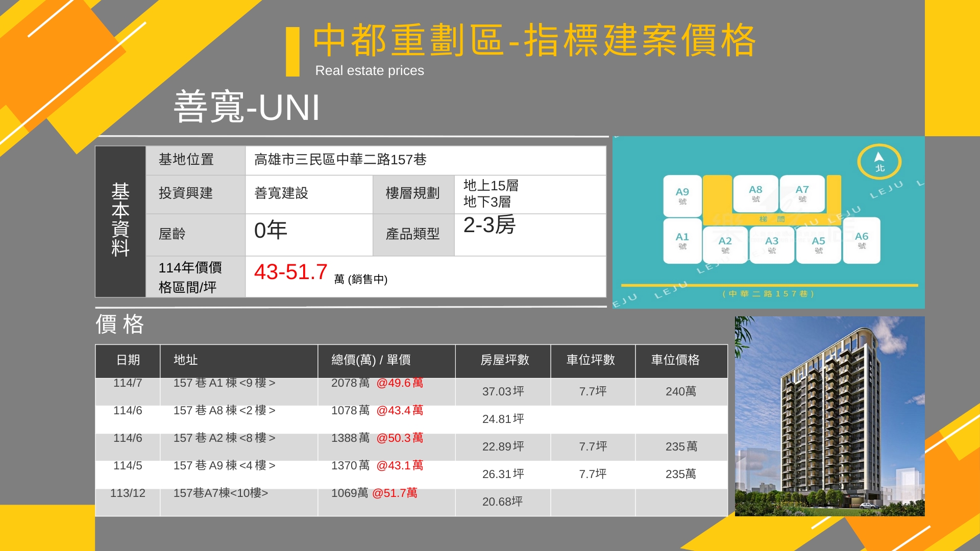Select unit A9 on the site plan
The width and height of the screenshot is (980, 551).
point(682,196)
